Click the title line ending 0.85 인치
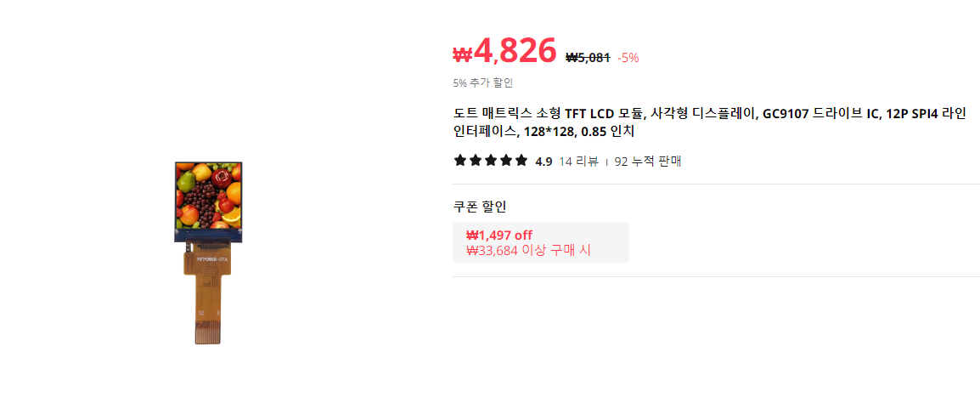This screenshot has width=980, height=420. click(x=544, y=132)
